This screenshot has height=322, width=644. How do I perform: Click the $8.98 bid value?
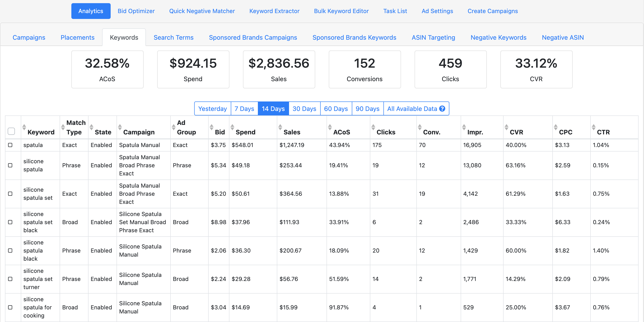coord(218,222)
